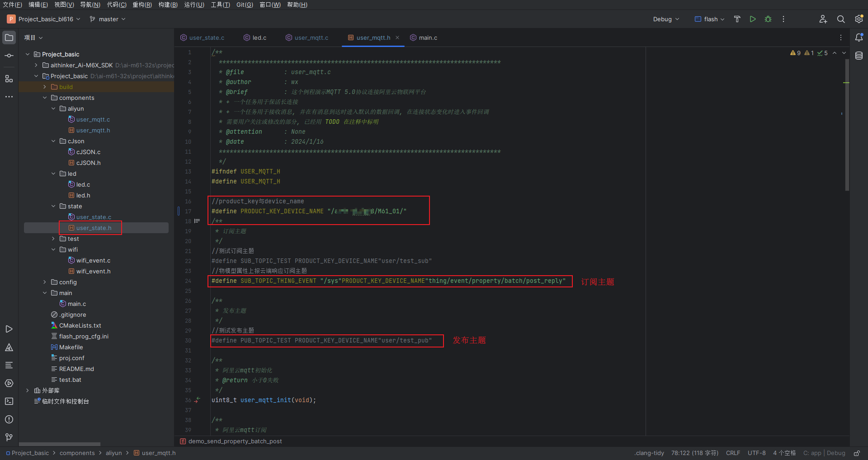Open the Git menu

(x=245, y=5)
